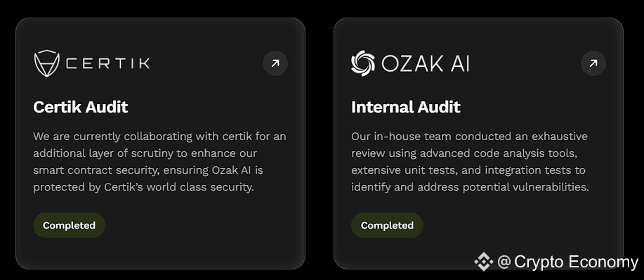Viewport: 644px width, 280px height.
Task: Click the OZAK AI wordmark text
Action: [x=425, y=64]
